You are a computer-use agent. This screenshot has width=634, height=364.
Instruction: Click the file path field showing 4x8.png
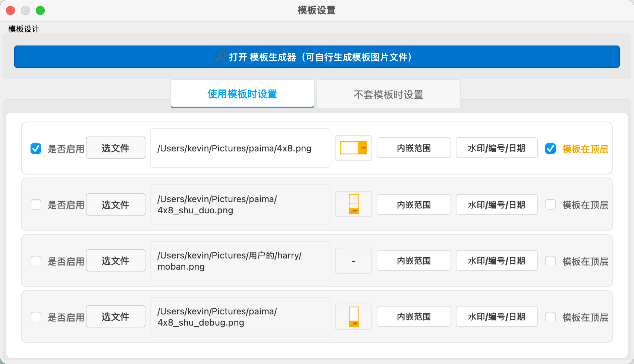[x=240, y=148]
